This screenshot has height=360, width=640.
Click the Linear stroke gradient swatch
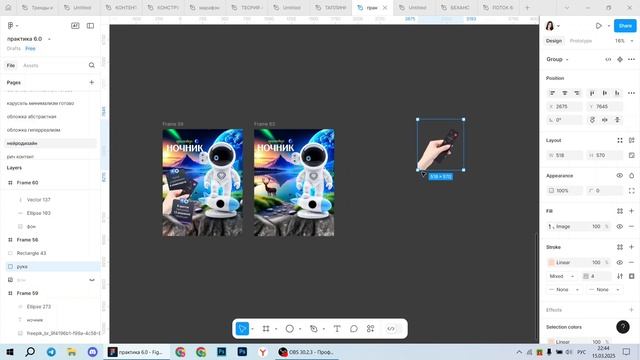[x=551, y=262]
